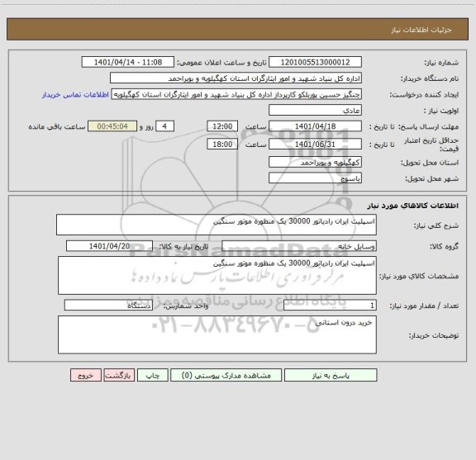Click the response deadline time 12:00
Viewport: 476px width, 460px height.
click(x=222, y=126)
